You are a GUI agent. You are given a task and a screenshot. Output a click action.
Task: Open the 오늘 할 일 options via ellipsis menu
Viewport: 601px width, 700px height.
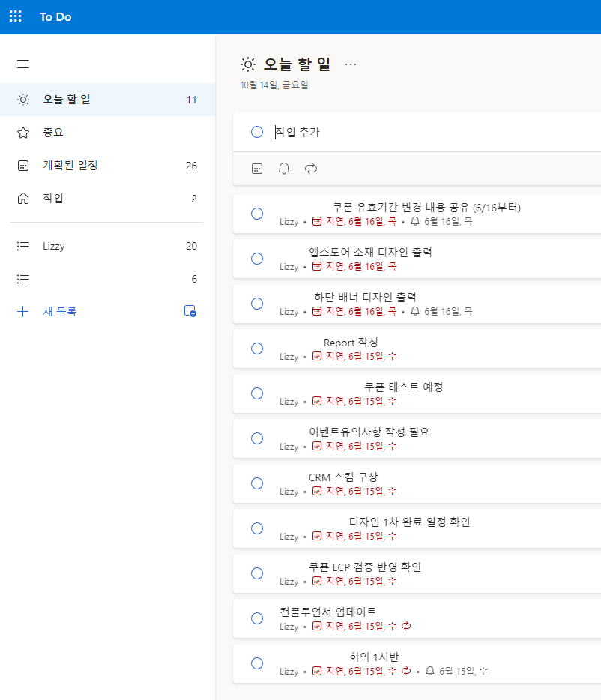click(351, 64)
